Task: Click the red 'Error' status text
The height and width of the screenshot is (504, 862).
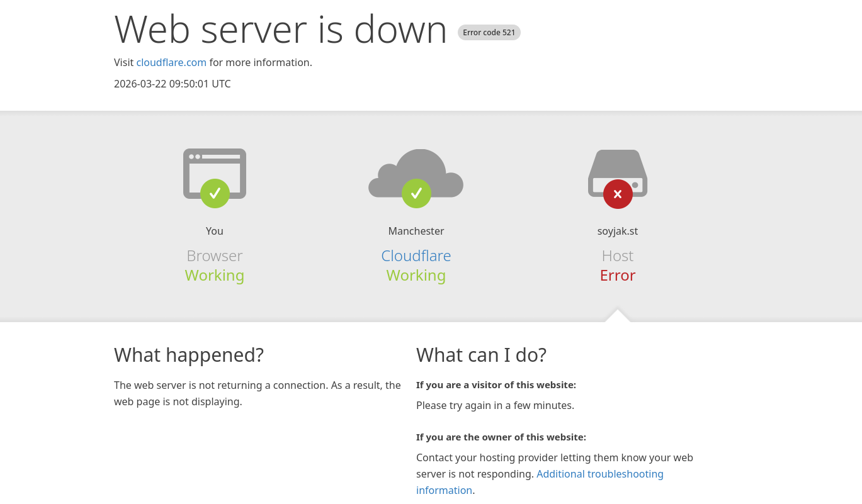Action: [618, 276]
